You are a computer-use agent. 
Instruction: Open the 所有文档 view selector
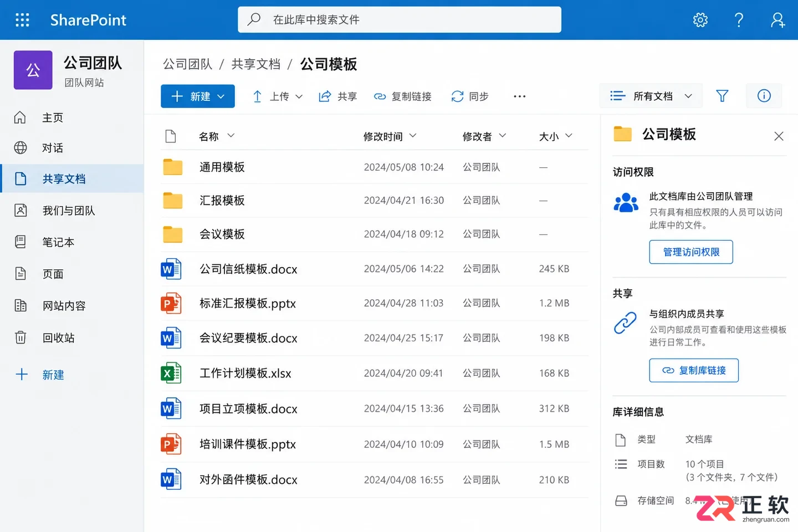coord(651,96)
